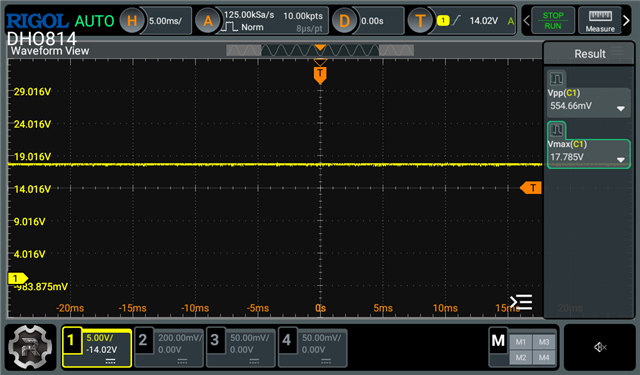Click the -10ms time axis label
Image resolution: width=640 pixels, height=375 pixels.
coord(195,308)
